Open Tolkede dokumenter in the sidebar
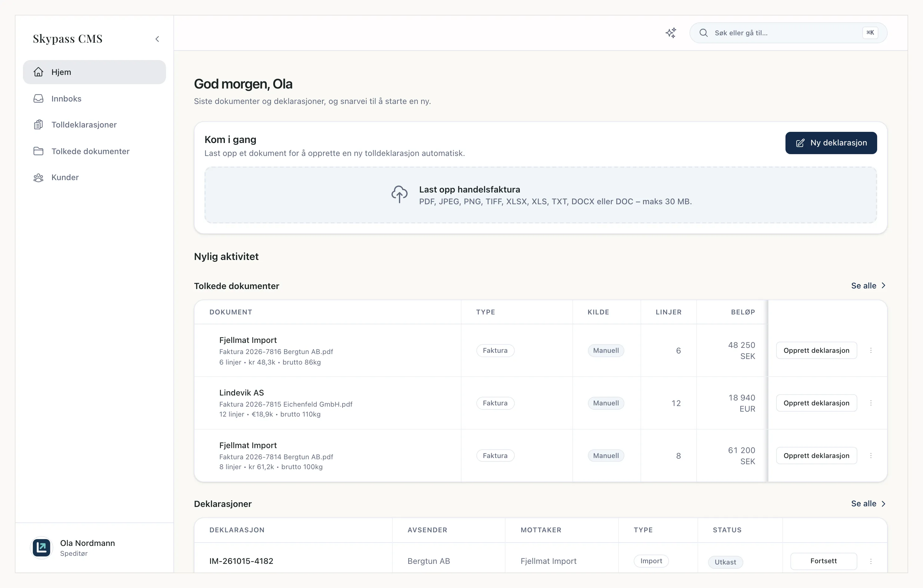Viewport: 923px width, 588px height. click(94, 151)
